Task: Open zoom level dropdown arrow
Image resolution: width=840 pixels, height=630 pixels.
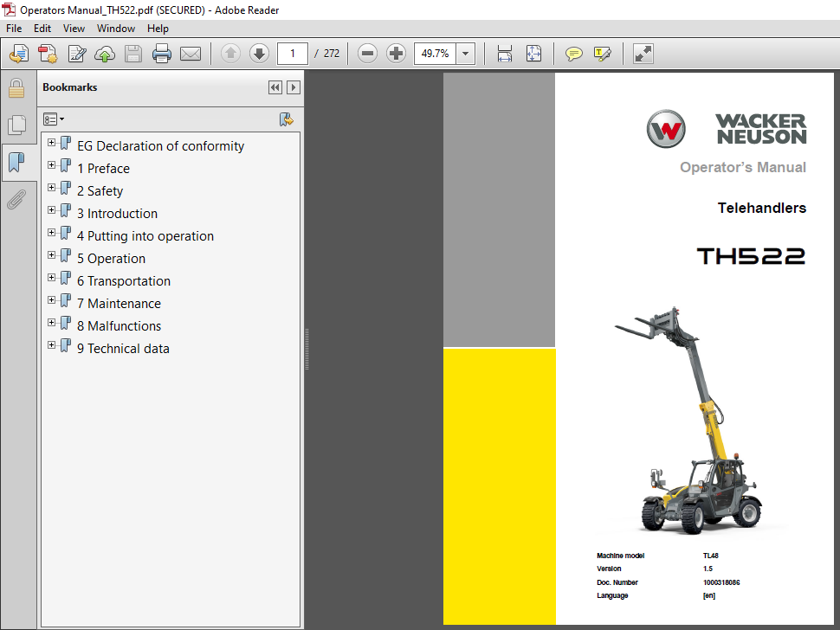Action: pos(466,54)
